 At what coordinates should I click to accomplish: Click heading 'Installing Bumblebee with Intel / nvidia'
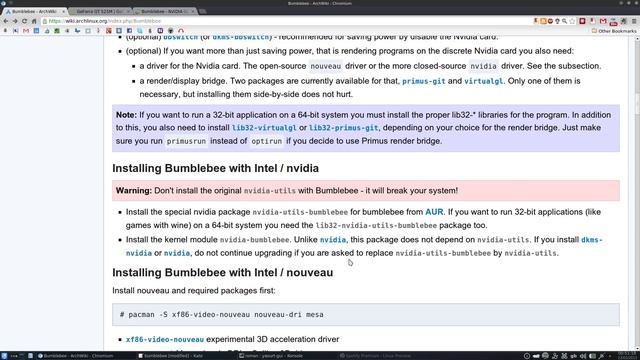point(216,168)
